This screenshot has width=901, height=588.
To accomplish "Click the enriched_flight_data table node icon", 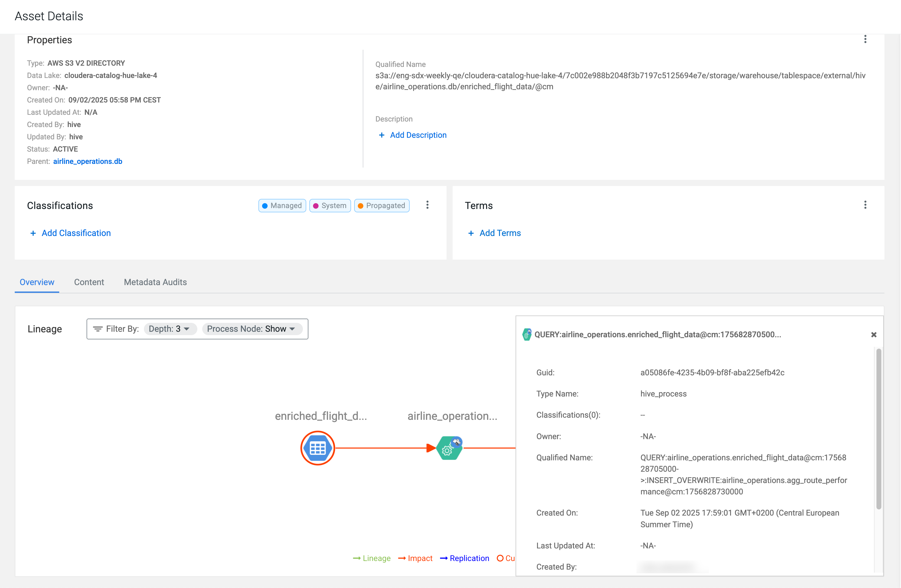I will (x=317, y=448).
